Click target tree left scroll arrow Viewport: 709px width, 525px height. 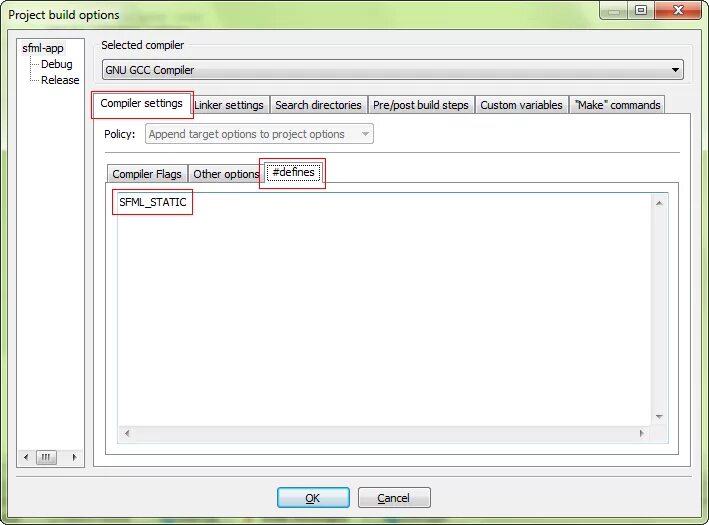pos(26,457)
